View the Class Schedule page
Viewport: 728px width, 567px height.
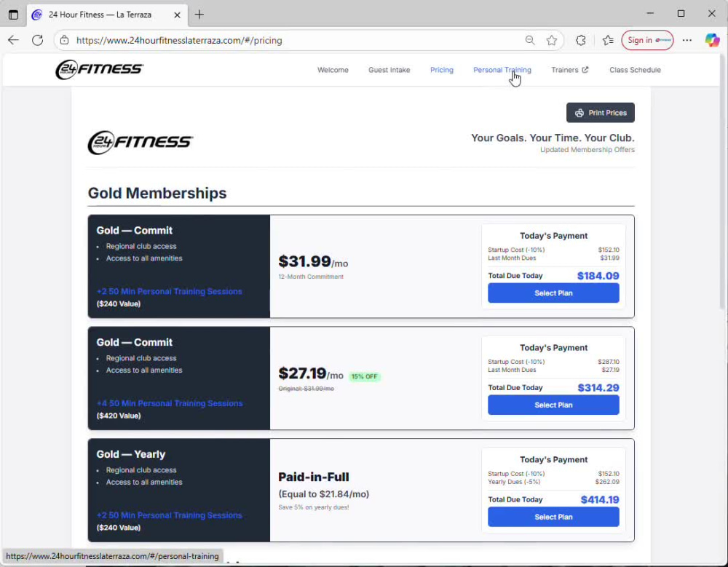pos(635,70)
